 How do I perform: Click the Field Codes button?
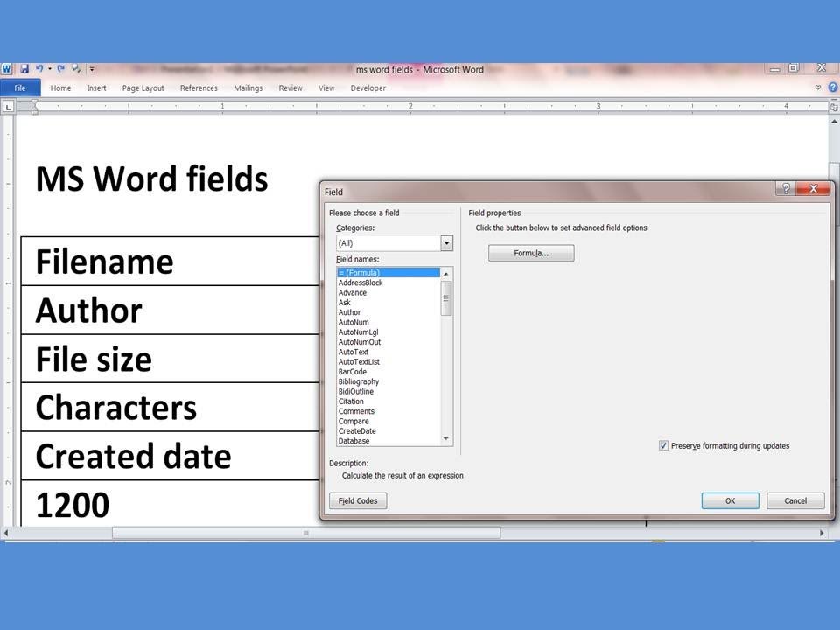coord(358,500)
